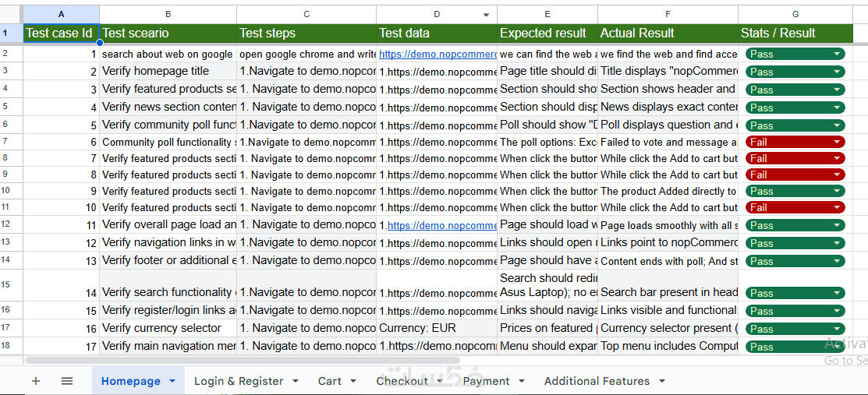Add a new sheet with plus button

click(35, 381)
